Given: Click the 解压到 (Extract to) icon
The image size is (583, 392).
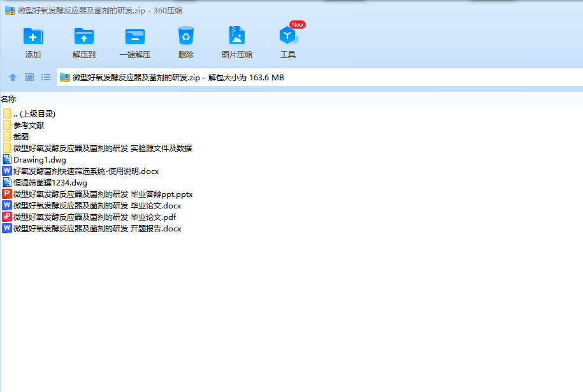Looking at the screenshot, I should point(84,36).
